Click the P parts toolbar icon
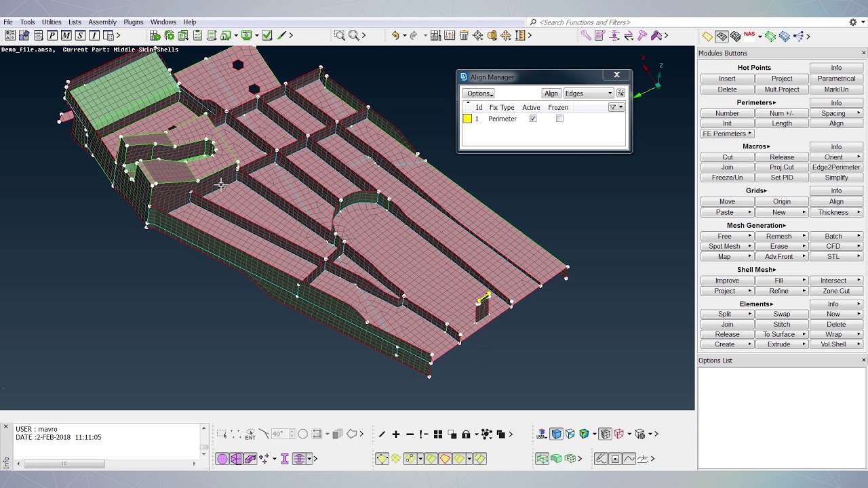This screenshot has height=488, width=868. pyautogui.click(x=52, y=35)
